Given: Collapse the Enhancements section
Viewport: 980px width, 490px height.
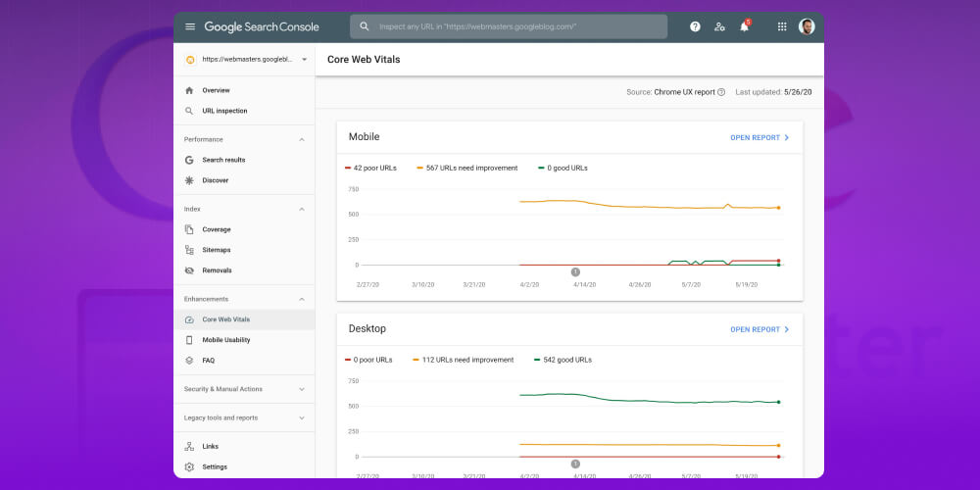Looking at the screenshot, I should click(x=302, y=299).
